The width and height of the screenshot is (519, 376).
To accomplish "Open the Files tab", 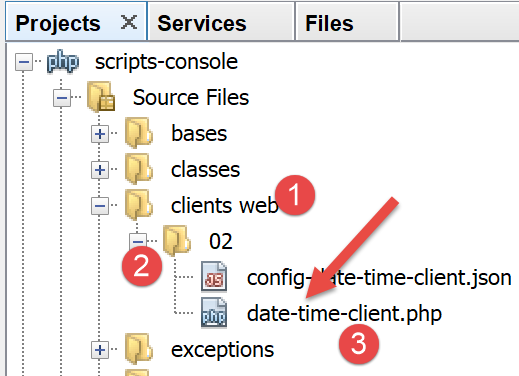I will coord(347,23).
